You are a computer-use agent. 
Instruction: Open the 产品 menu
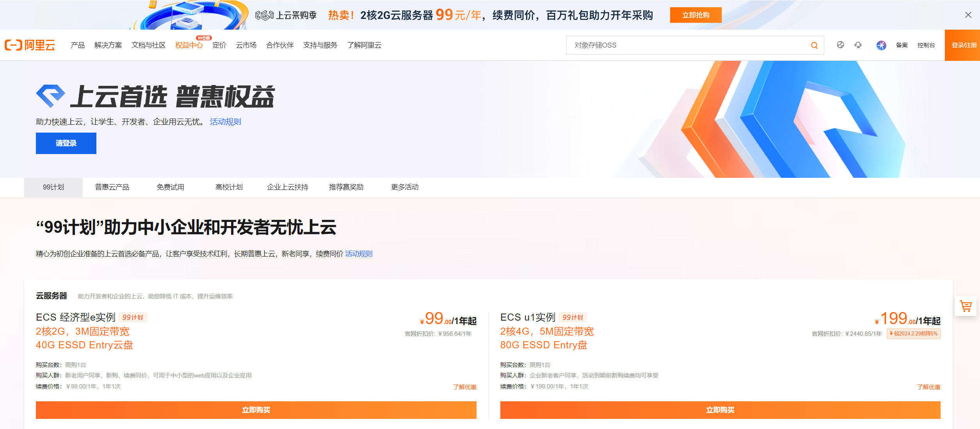tap(78, 45)
